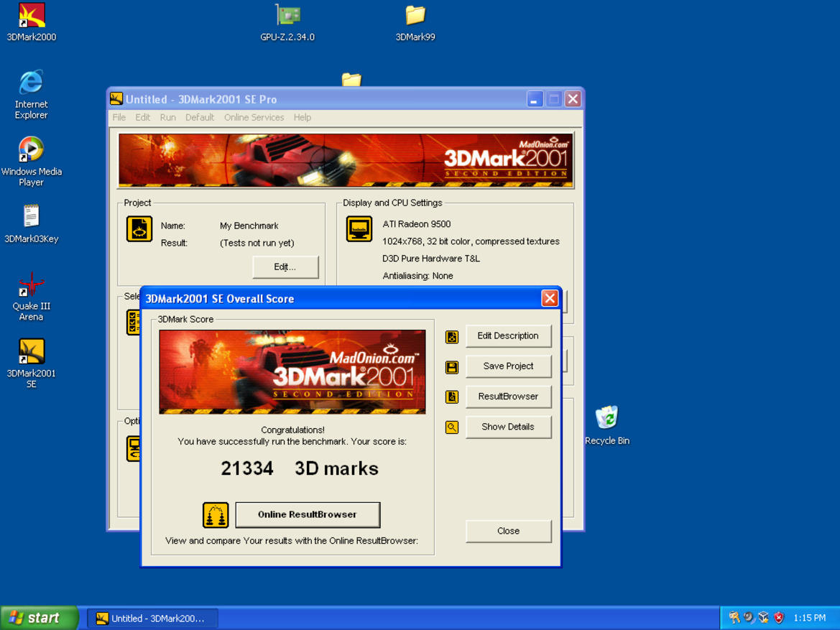Click the Show Details button
840x630 pixels.
pyautogui.click(x=509, y=427)
